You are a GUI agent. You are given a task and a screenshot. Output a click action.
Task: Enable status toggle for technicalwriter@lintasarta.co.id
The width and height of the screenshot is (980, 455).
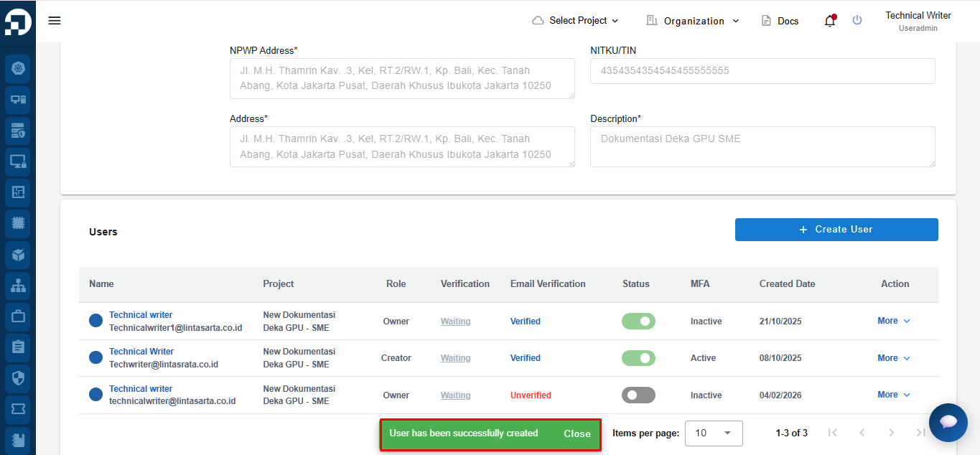(x=638, y=395)
